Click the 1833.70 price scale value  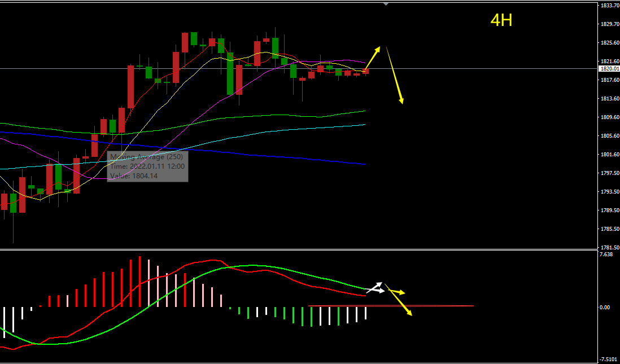tap(609, 6)
